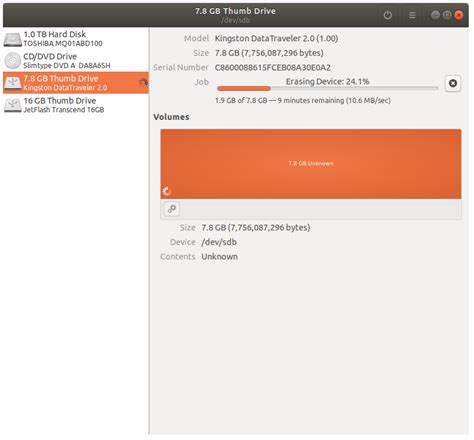Click the volume Size value above Device
474x440 pixels.
[x=256, y=228]
